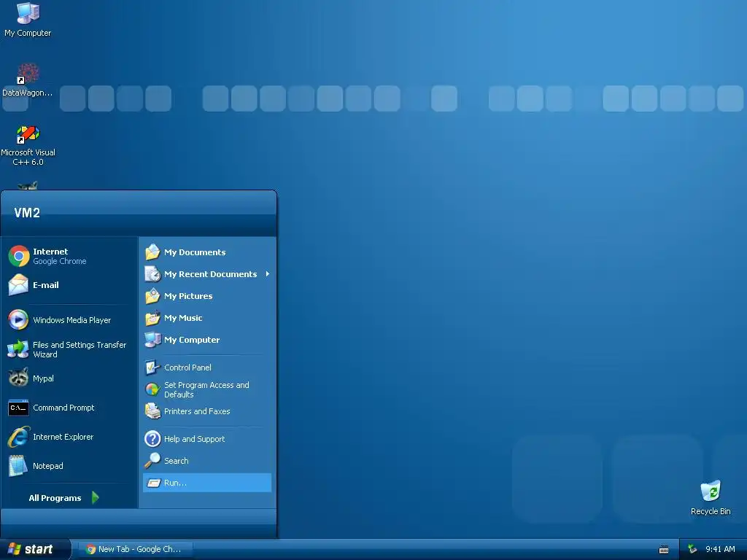Open the Control Panel icon
Screen dimensions: 747x560
tap(152, 367)
